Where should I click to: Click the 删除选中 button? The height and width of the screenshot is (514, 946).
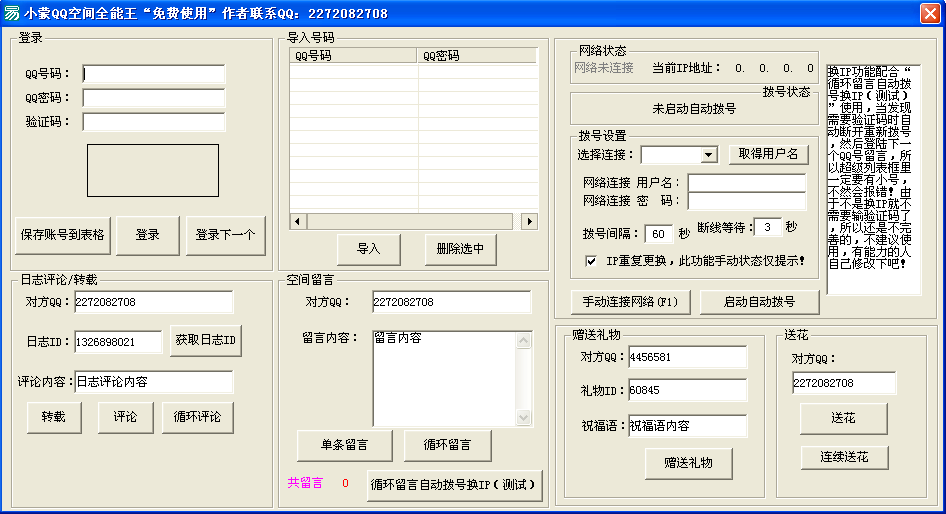[x=460, y=249]
